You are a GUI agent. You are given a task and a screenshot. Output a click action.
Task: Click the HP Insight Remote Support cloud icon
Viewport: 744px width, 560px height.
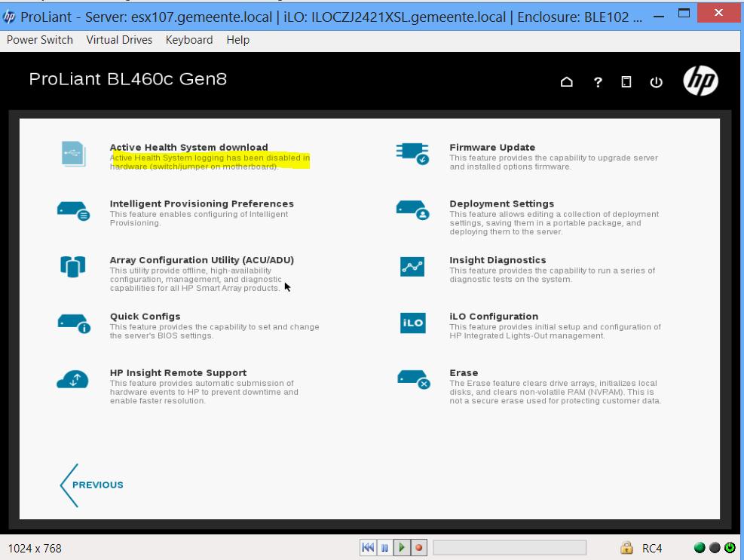(x=74, y=380)
